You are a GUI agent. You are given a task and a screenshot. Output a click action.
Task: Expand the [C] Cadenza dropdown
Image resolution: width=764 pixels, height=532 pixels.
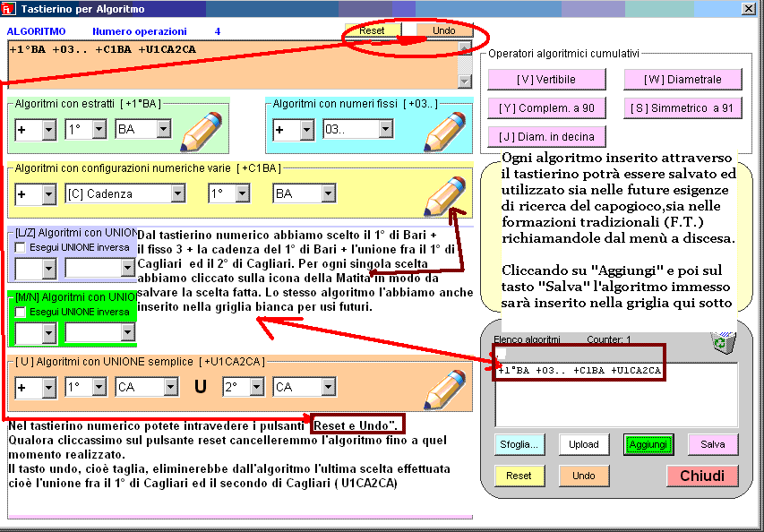[177, 194]
